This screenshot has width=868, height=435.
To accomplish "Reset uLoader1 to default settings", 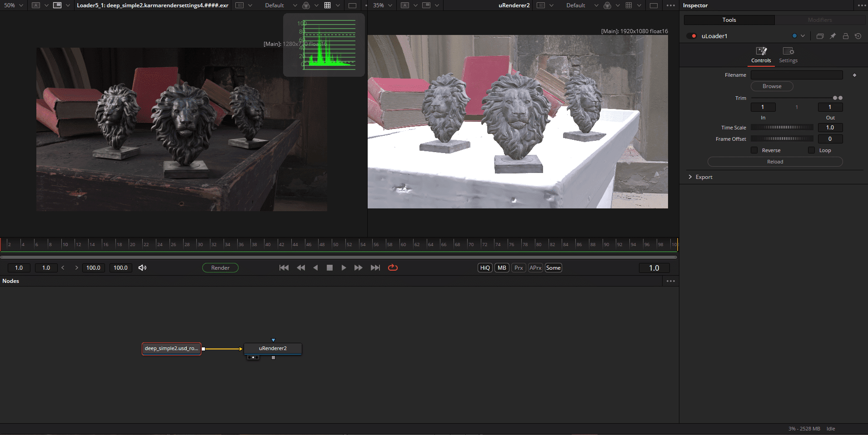I will click(x=858, y=36).
